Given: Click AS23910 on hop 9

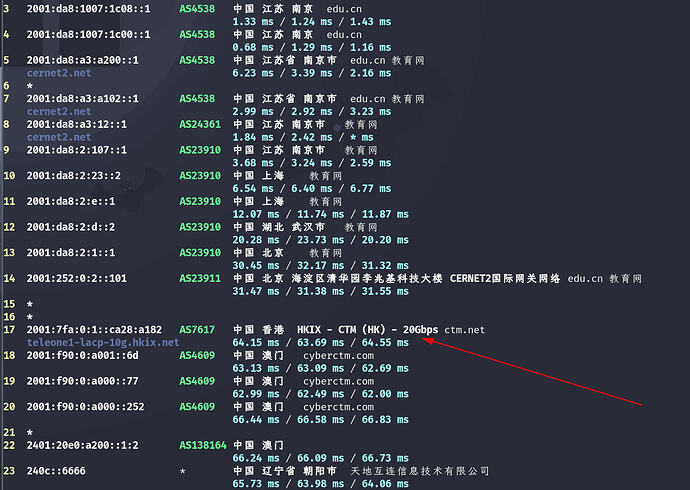Looking at the screenshot, I should (200, 150).
